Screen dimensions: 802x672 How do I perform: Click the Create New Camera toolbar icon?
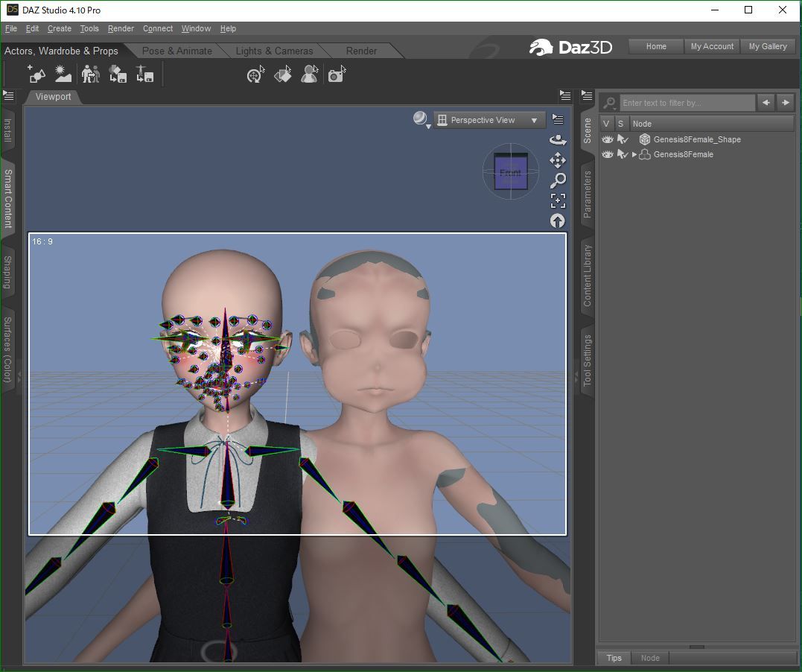click(36, 75)
